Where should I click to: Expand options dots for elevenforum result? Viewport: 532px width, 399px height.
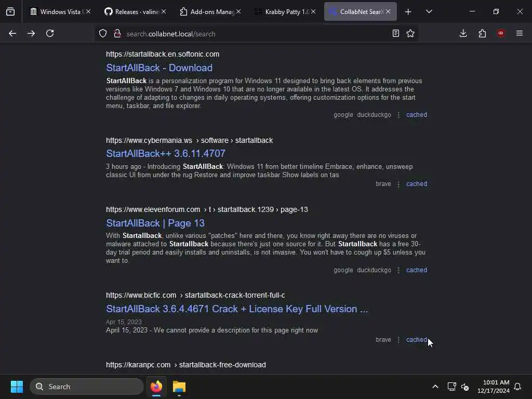(398, 270)
